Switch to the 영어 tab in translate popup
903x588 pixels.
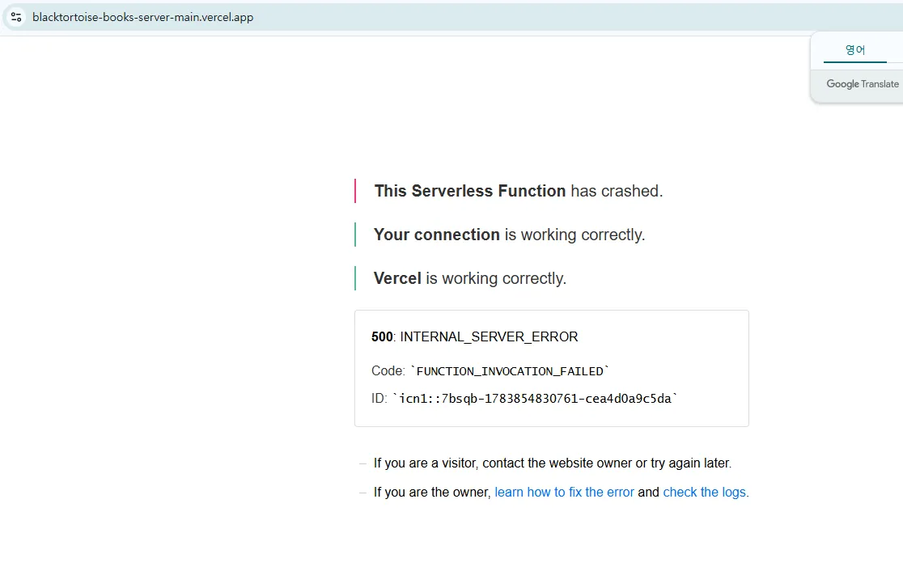coord(855,50)
